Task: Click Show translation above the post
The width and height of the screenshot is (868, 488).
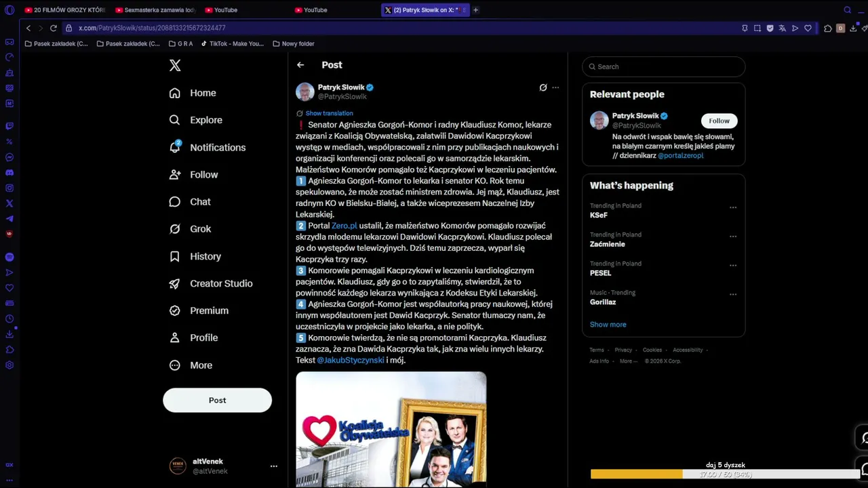Action: (330, 113)
